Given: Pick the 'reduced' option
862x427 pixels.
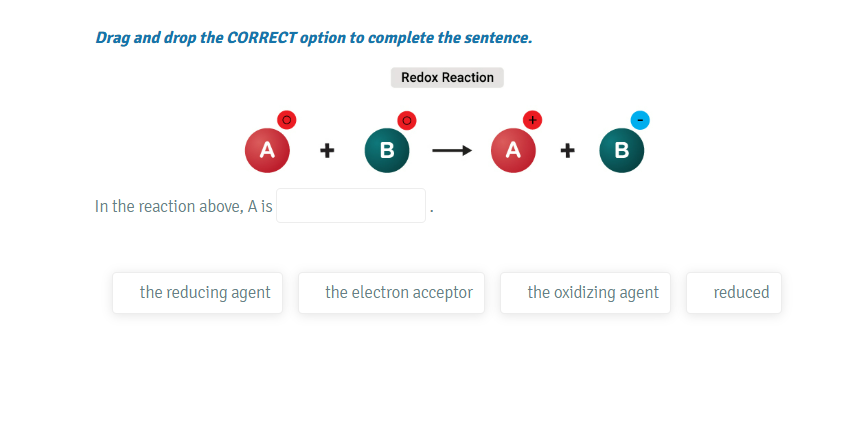Looking at the screenshot, I should tap(734, 293).
